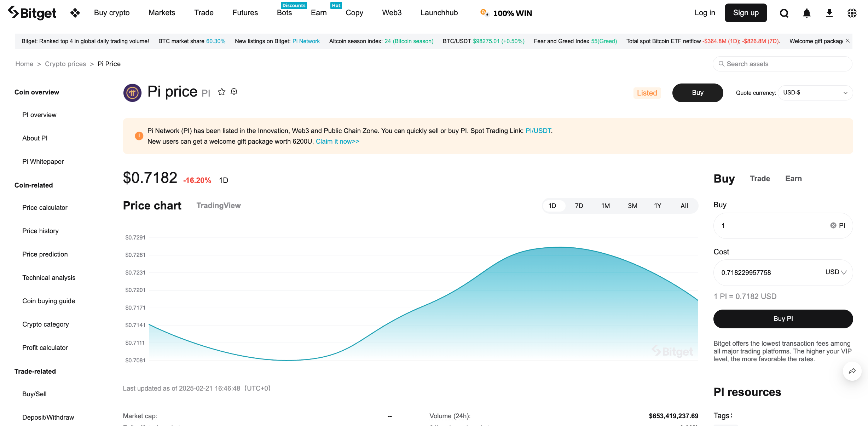
Task: Open notifications bell in header
Action: point(807,13)
